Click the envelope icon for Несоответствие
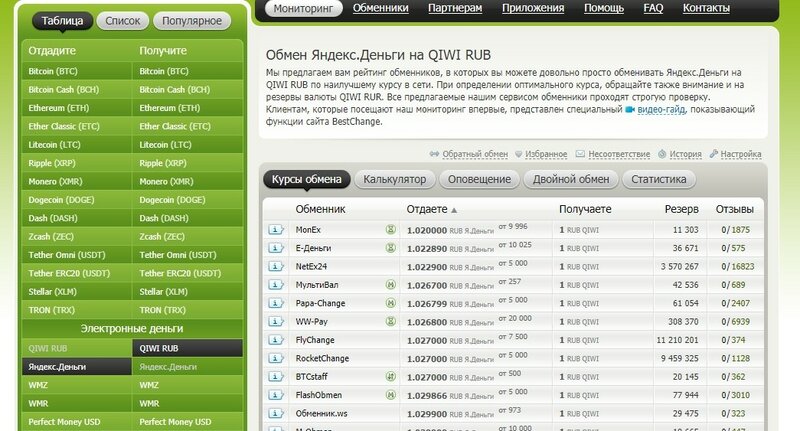 tap(580, 154)
